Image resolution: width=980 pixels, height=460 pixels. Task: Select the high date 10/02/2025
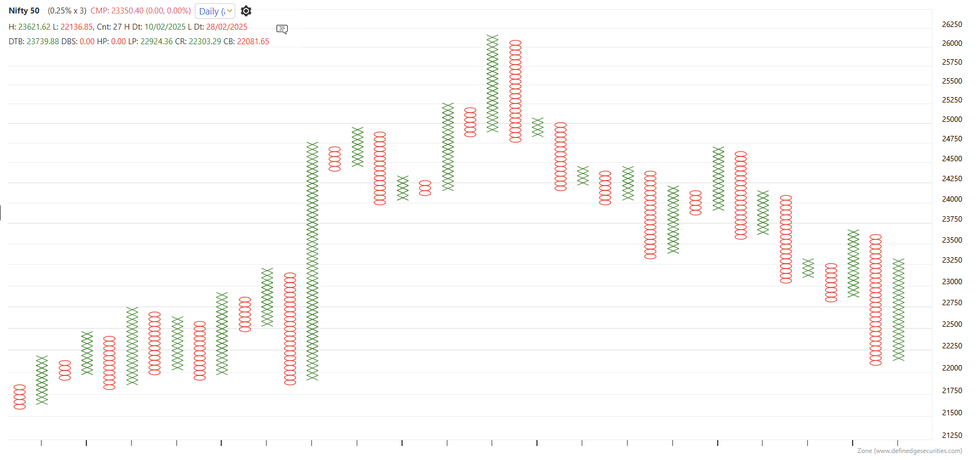point(165,27)
